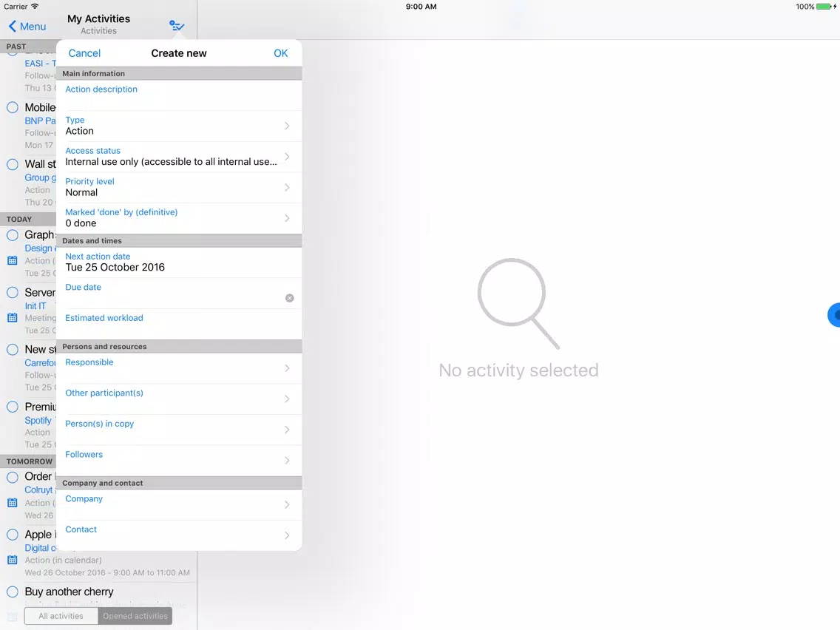
Task: Tap the Wi-Fi status icon
Action: coord(35,7)
